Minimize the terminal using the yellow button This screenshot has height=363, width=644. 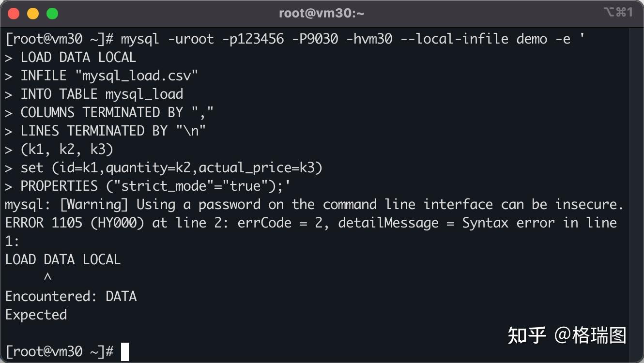click(33, 14)
